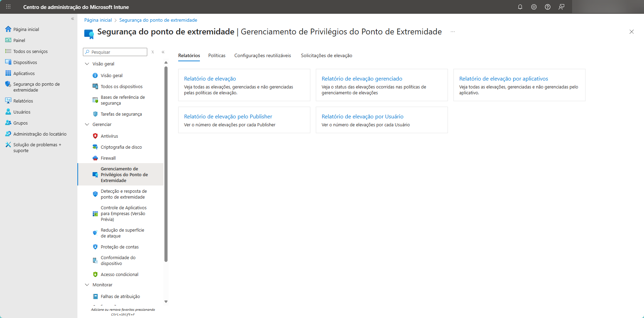Open the notifications bell icon
Image resolution: width=644 pixels, height=318 pixels.
pyautogui.click(x=520, y=7)
